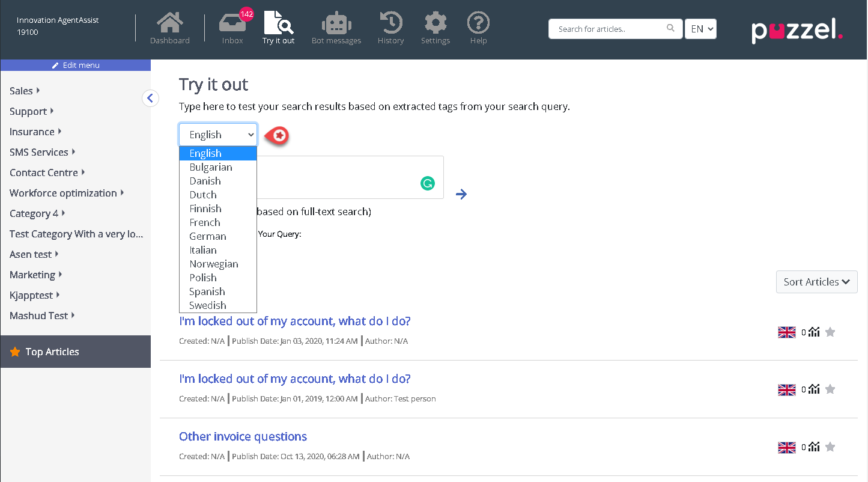Star the first locked out article

coord(830,332)
